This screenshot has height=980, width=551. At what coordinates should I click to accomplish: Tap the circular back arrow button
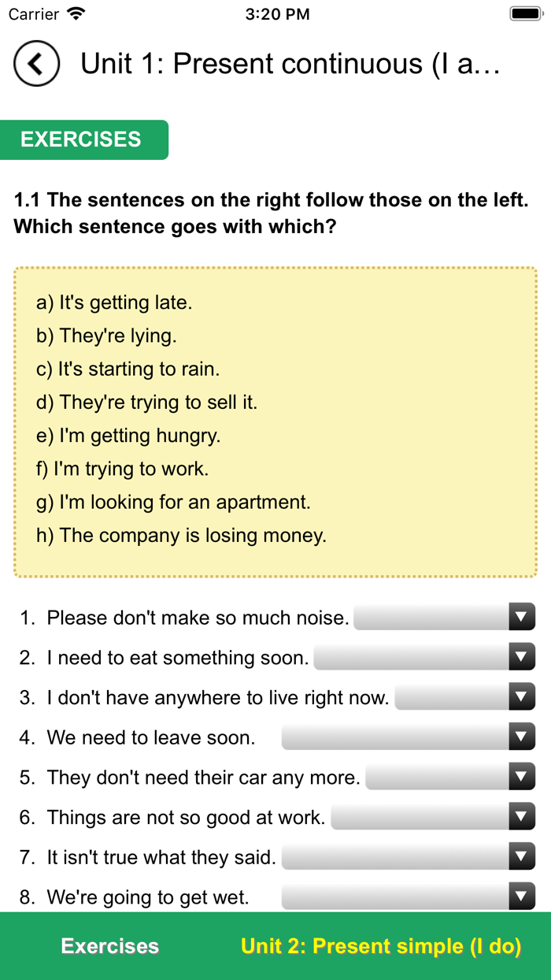pyautogui.click(x=36, y=64)
